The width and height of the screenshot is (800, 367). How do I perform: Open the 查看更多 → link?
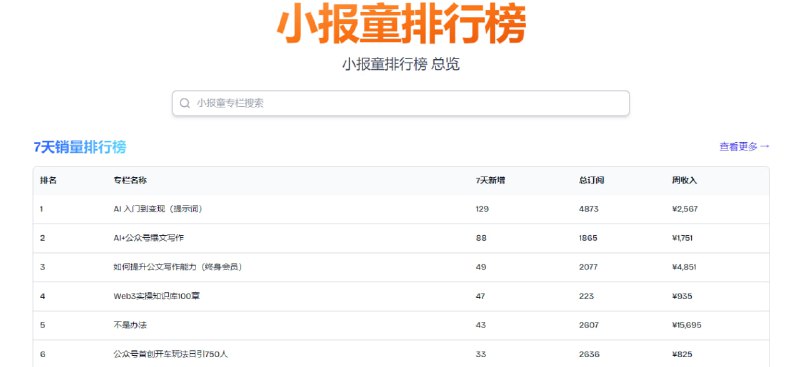click(744, 147)
